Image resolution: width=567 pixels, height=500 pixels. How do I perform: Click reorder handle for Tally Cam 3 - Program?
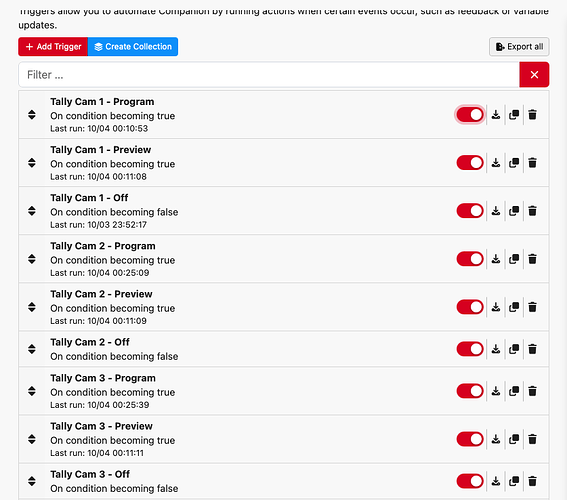(x=32, y=391)
